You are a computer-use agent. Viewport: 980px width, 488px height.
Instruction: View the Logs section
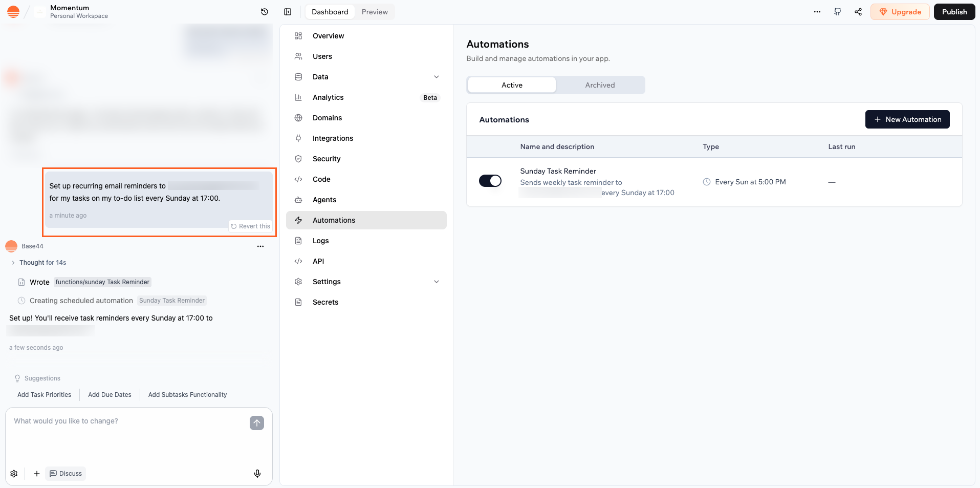point(320,241)
